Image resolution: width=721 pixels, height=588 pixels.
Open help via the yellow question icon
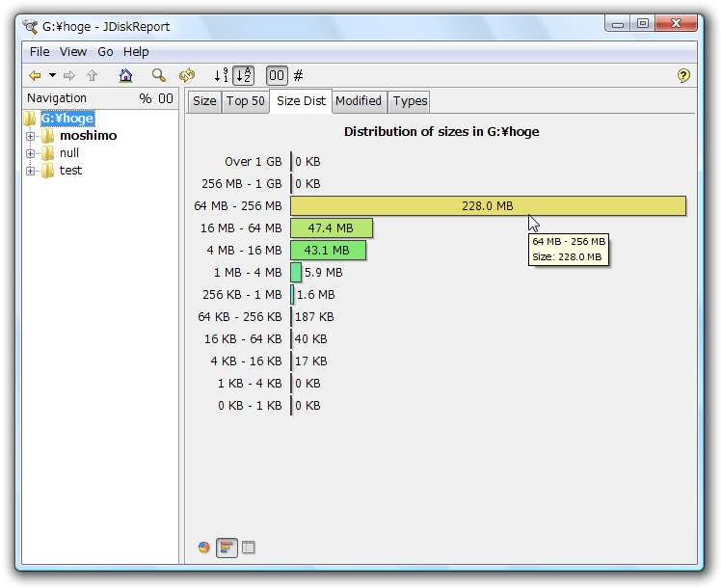pos(683,75)
